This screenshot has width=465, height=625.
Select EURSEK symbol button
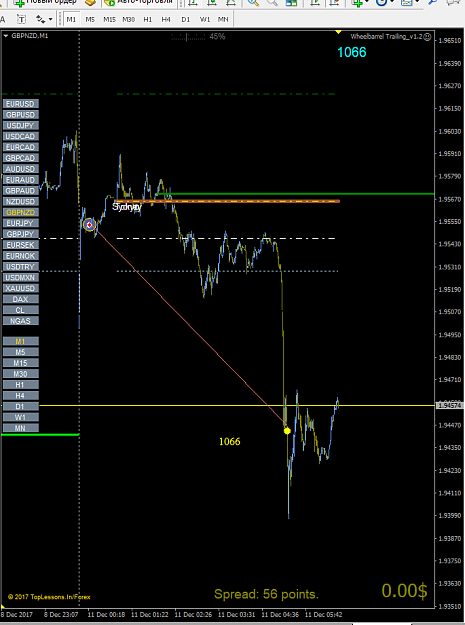(x=21, y=245)
